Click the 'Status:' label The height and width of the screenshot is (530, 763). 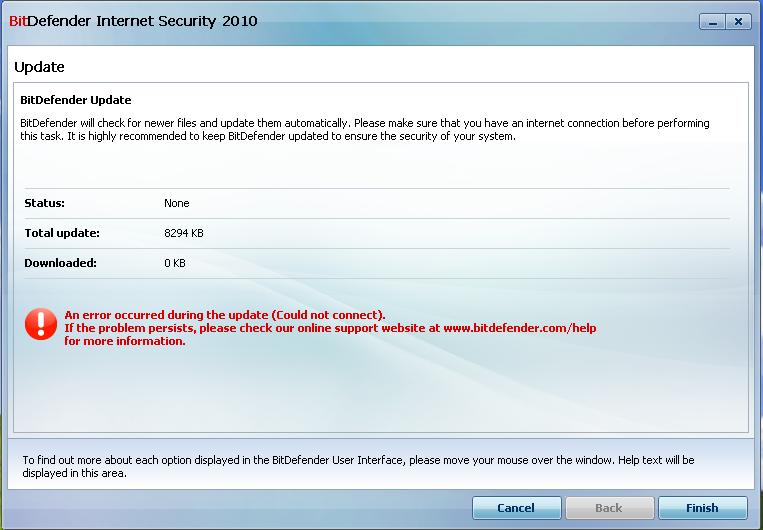click(x=44, y=203)
